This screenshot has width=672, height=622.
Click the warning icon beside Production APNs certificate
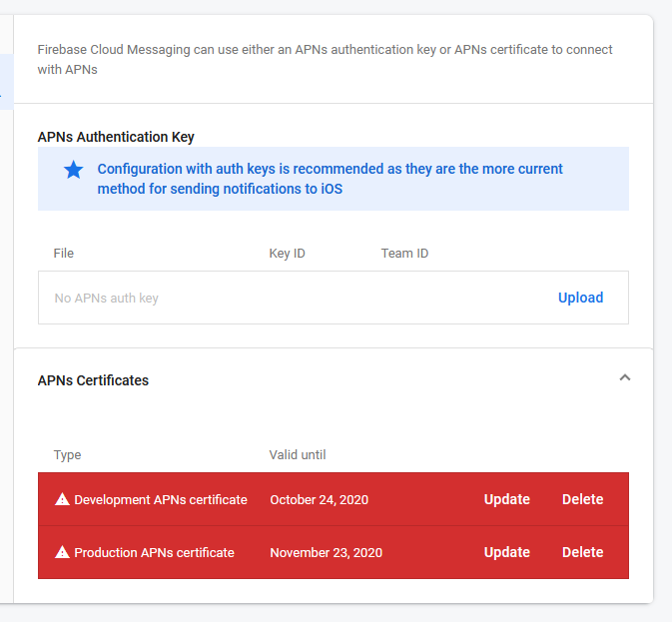click(62, 552)
